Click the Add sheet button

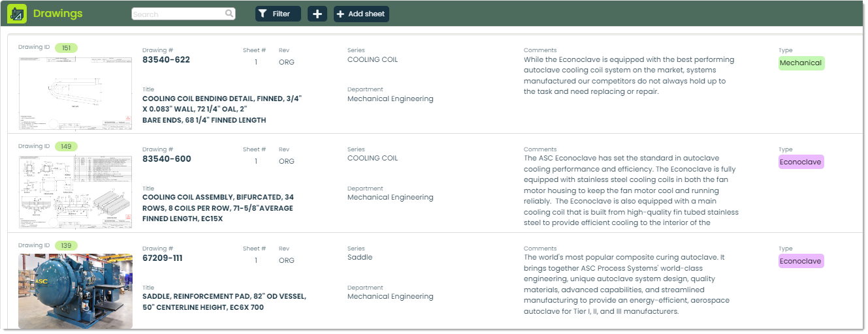[x=361, y=14]
